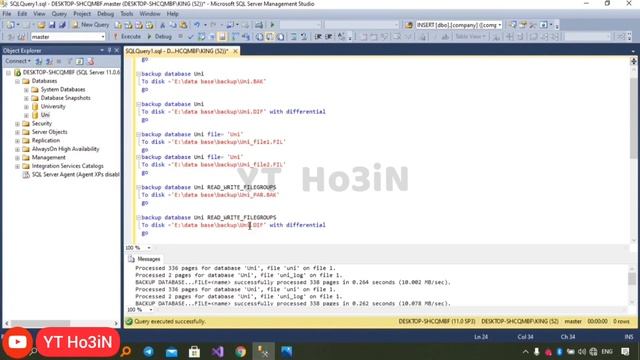Switch to the Messages results tab
The image size is (640, 360).
coord(144,259)
